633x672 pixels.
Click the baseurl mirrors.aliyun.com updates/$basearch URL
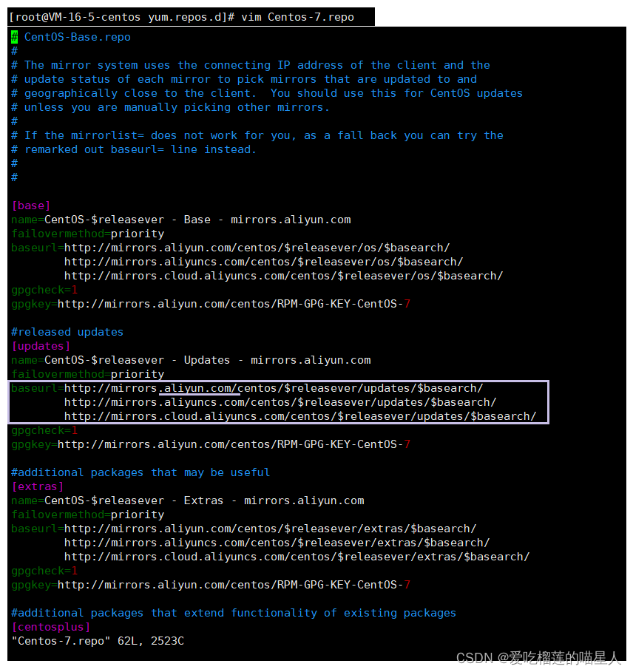click(x=274, y=388)
